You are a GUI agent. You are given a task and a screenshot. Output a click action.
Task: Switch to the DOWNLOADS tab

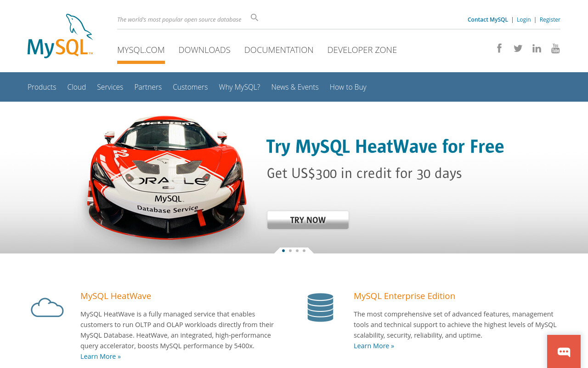[x=204, y=50]
